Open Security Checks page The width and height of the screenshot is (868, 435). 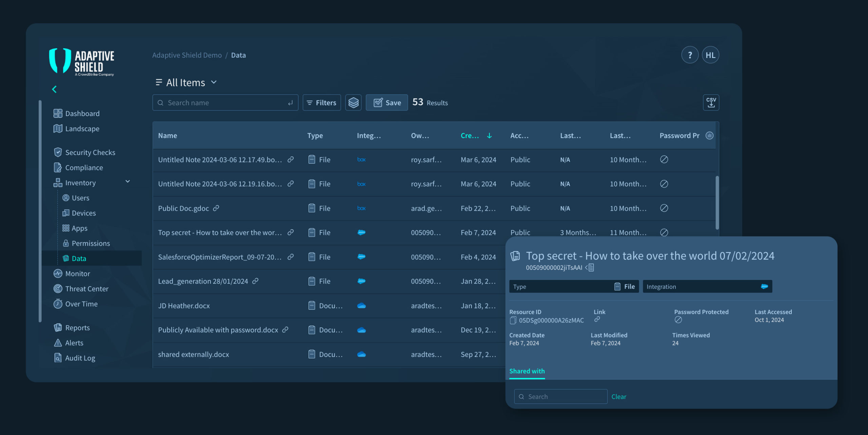tap(84, 153)
